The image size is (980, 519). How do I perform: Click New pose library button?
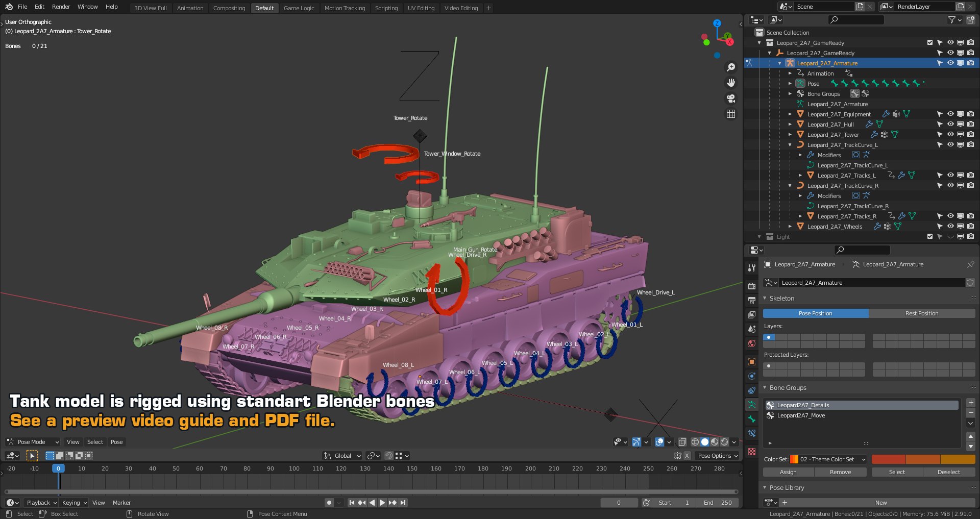click(x=880, y=503)
